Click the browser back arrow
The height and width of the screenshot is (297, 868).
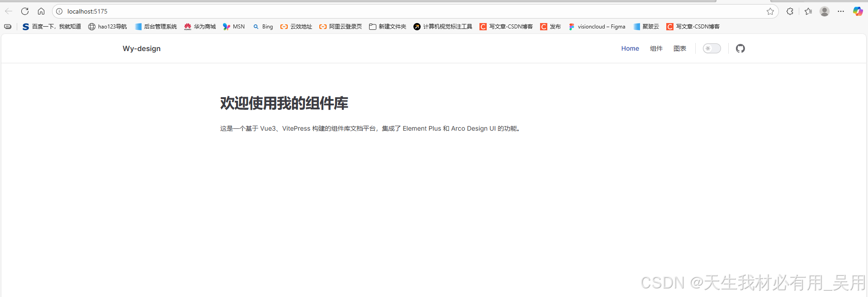(x=9, y=11)
